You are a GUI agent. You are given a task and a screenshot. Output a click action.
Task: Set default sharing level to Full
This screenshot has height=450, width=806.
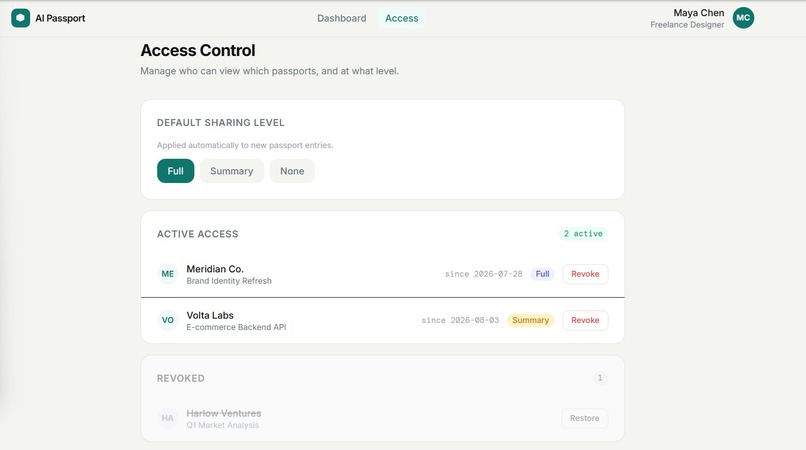175,171
